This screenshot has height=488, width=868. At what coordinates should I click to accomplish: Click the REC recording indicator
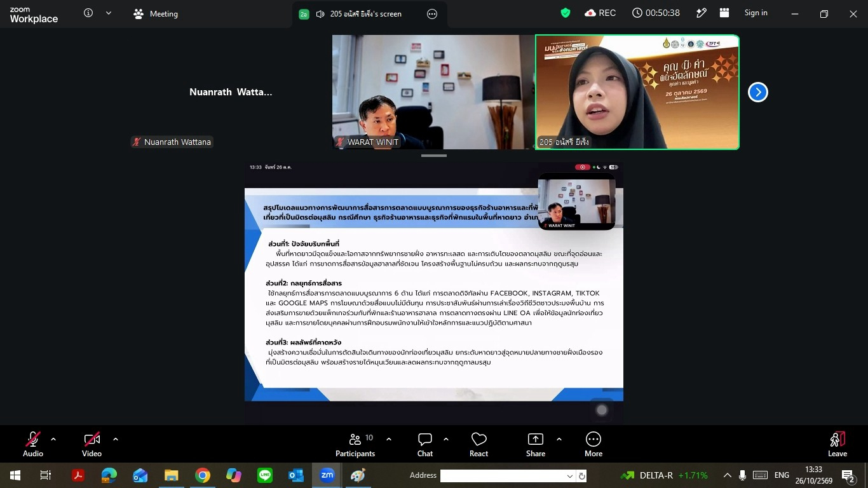pos(600,13)
